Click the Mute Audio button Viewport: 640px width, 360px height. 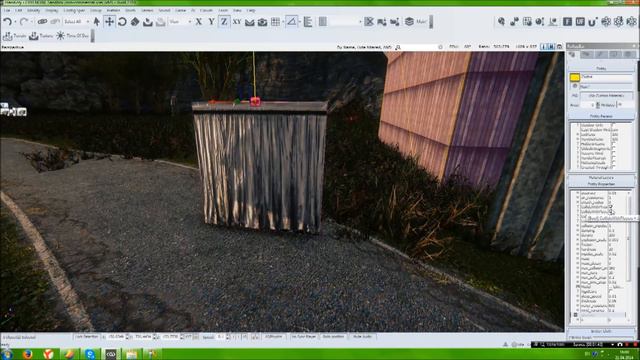[x=362, y=337]
